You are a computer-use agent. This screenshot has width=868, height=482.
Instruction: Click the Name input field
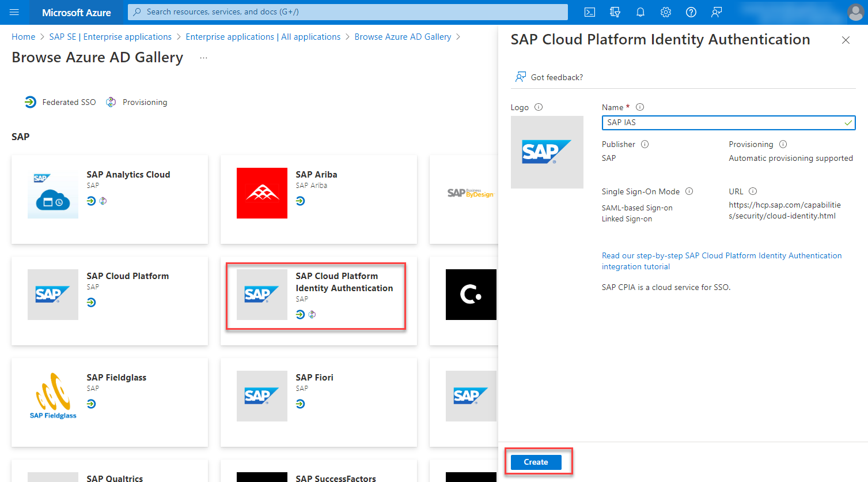click(x=729, y=123)
